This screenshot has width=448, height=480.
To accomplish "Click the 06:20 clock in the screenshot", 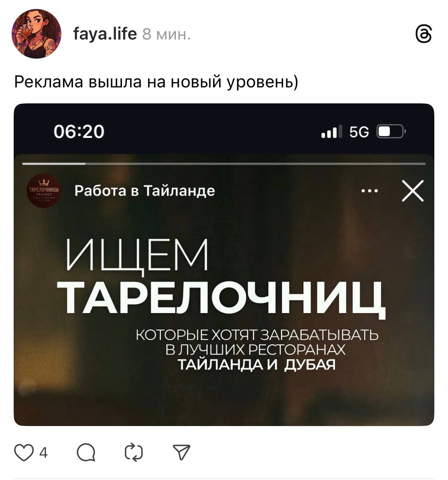I will 79,131.
